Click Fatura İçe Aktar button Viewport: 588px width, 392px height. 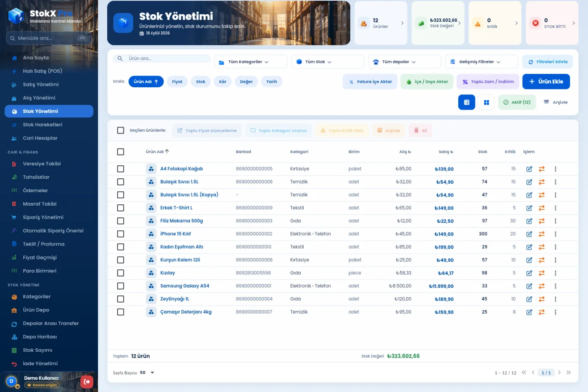[370, 82]
